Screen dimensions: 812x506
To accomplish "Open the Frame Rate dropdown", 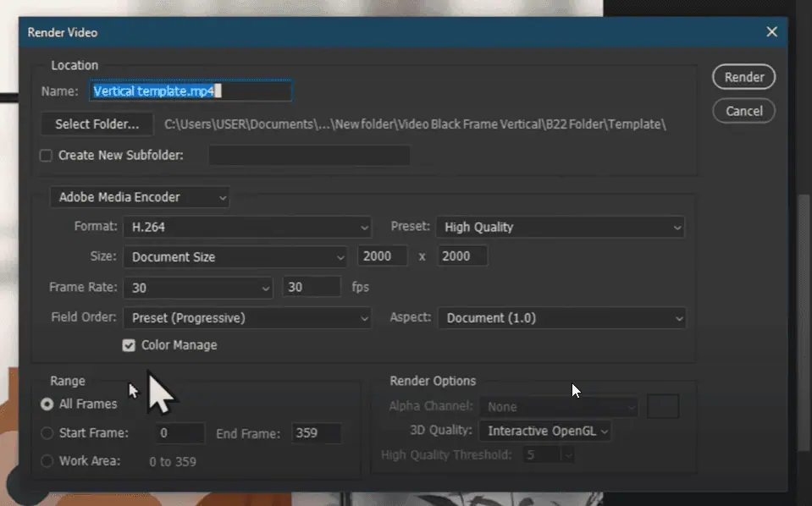I will click(x=198, y=288).
